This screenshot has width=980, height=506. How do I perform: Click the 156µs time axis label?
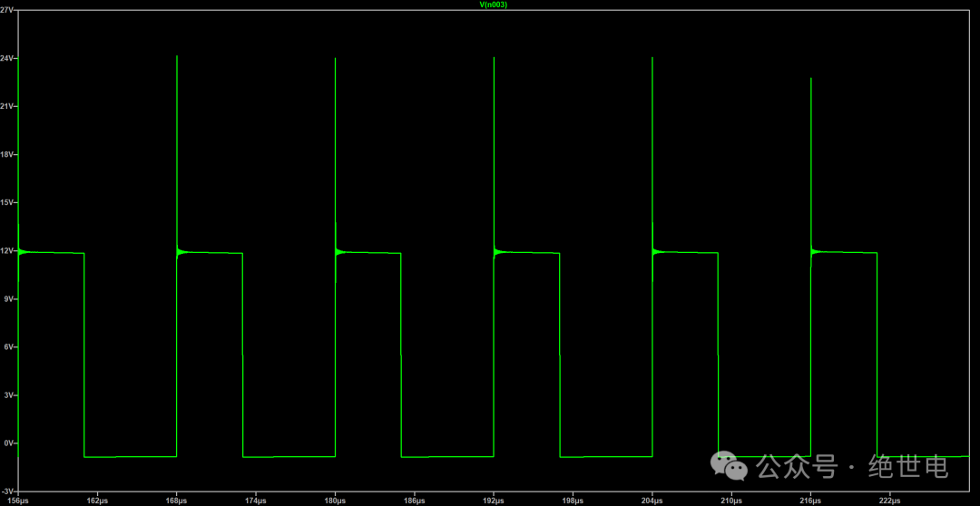pos(17,500)
